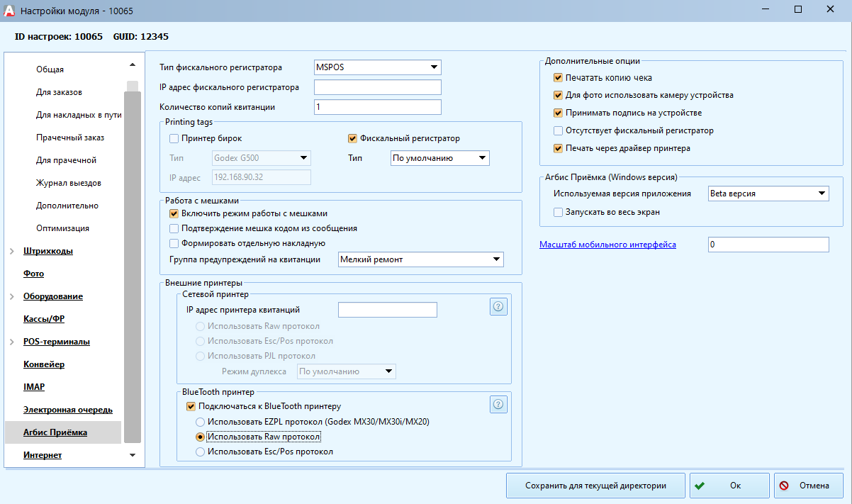This screenshot has height=504, width=852.
Task: Click the IP адрес фискального регистратора field
Action: [377, 87]
